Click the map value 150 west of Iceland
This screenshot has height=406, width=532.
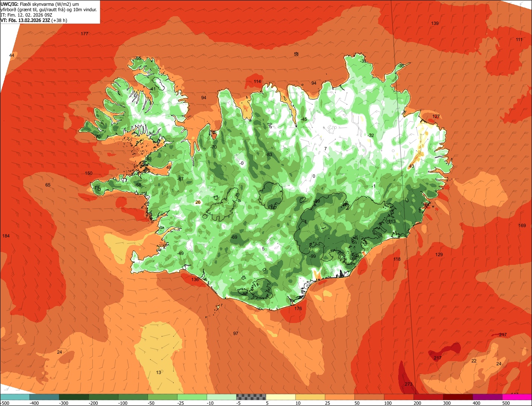click(x=89, y=173)
